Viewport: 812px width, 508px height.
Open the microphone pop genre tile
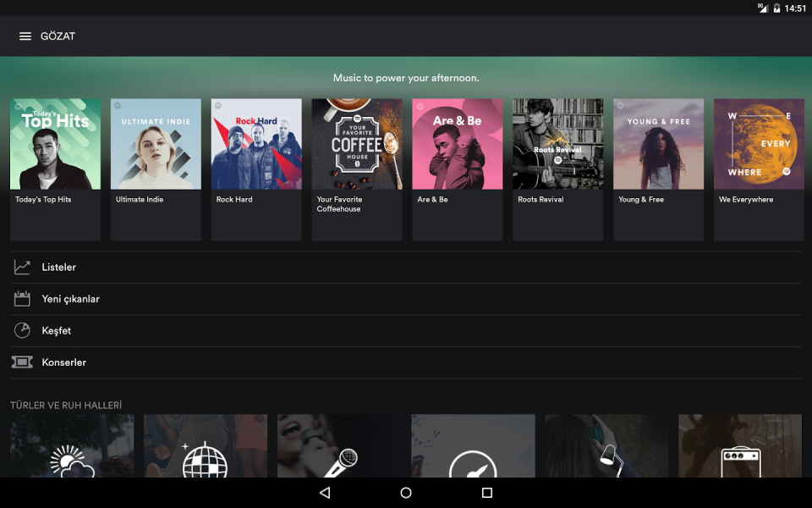pyautogui.click(x=339, y=446)
